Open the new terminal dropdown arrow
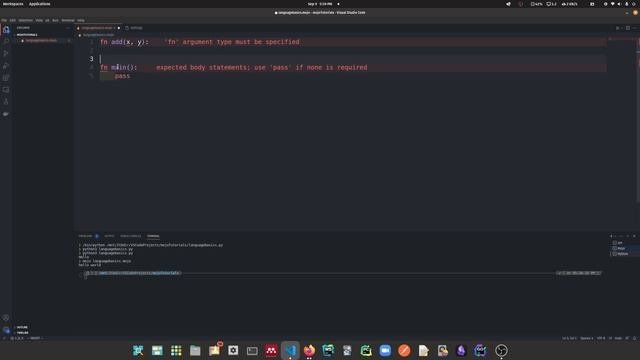640x360 pixels. point(616,236)
